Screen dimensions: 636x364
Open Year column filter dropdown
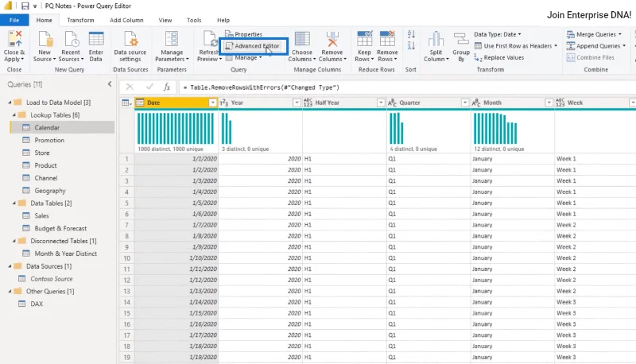(x=297, y=103)
